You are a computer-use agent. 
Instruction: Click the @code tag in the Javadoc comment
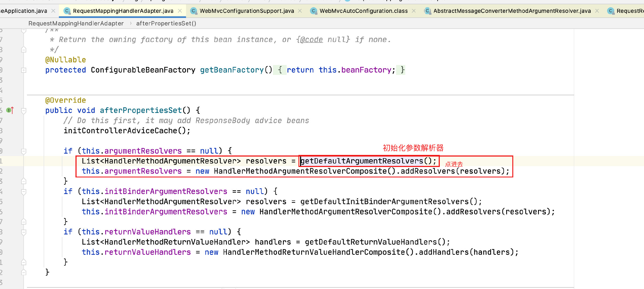point(312,39)
